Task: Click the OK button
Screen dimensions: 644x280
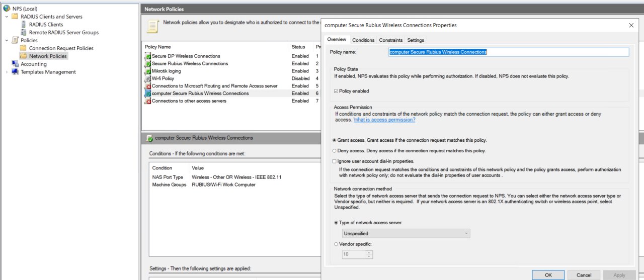Action: [x=548, y=275]
